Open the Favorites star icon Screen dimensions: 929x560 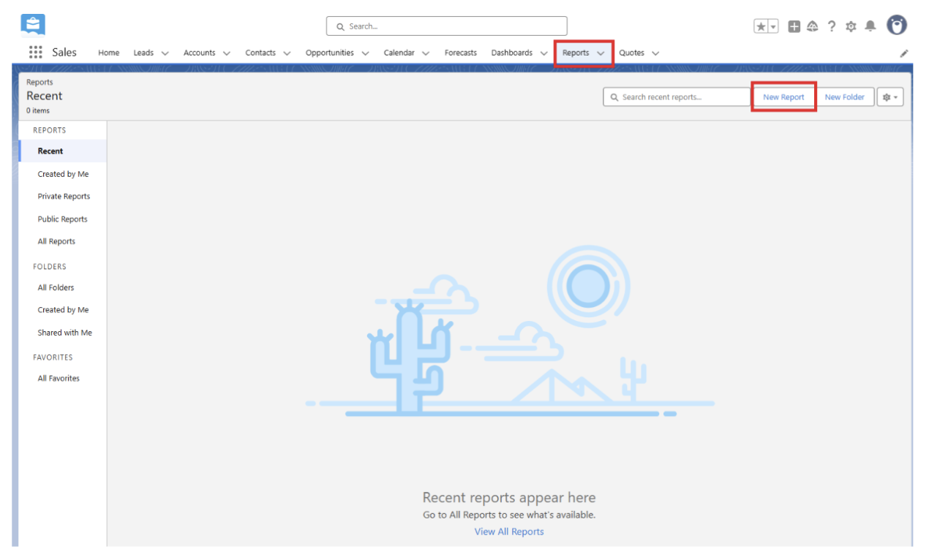[761, 26]
